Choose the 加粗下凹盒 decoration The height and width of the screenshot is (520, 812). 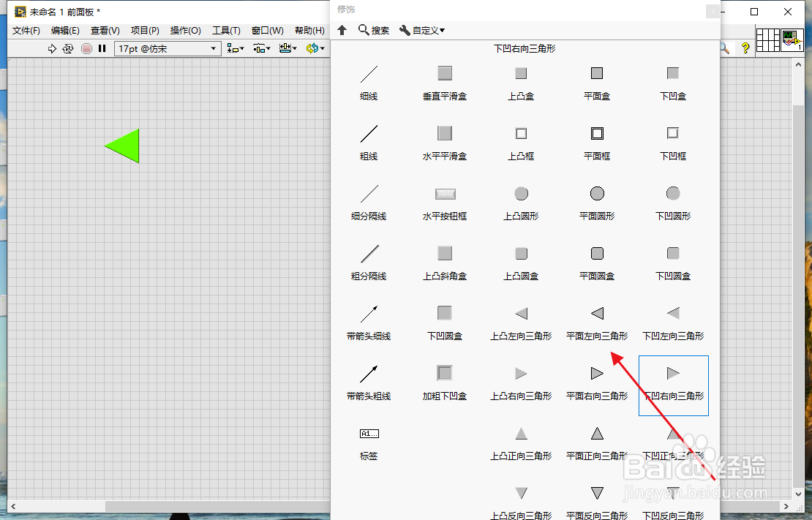pos(445,383)
